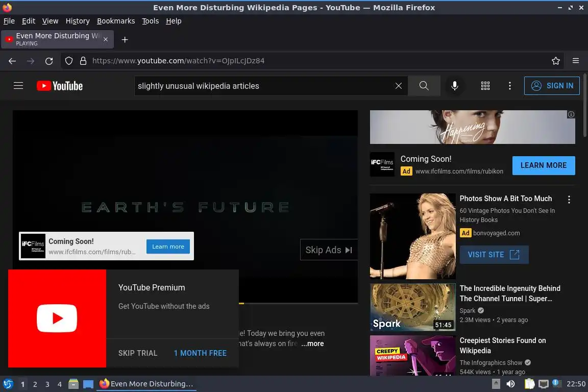
Task: Choose 1 MONTH FREE Premium offer
Action: [x=200, y=353]
